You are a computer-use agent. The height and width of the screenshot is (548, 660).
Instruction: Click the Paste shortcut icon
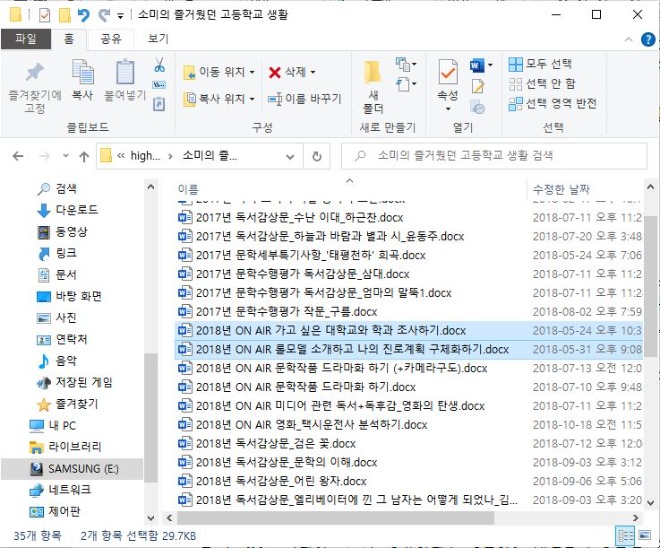click(x=159, y=104)
